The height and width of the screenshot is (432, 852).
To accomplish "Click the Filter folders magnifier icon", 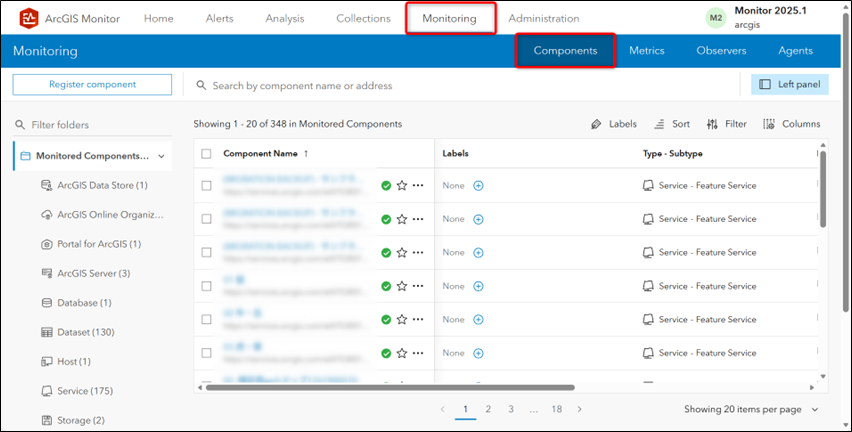I will point(20,124).
